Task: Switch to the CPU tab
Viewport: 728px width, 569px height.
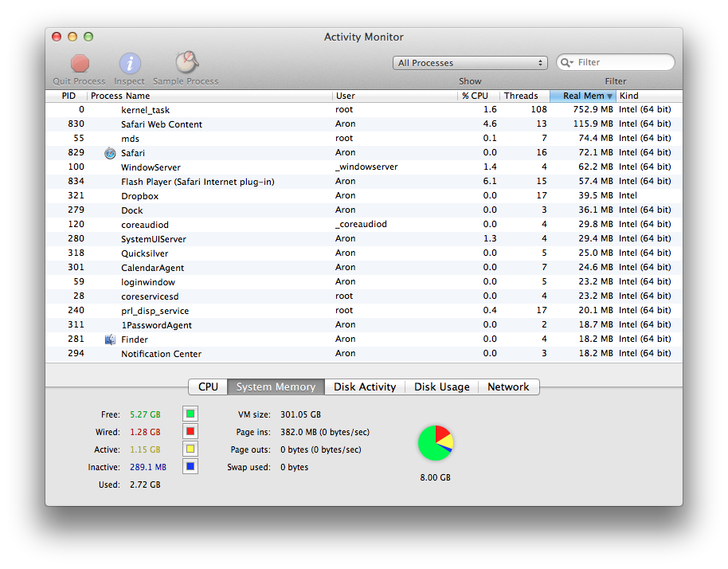Action: point(208,387)
